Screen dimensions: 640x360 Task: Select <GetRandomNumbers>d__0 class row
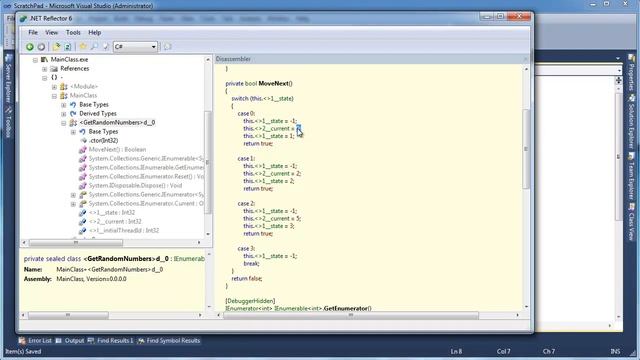click(117, 122)
